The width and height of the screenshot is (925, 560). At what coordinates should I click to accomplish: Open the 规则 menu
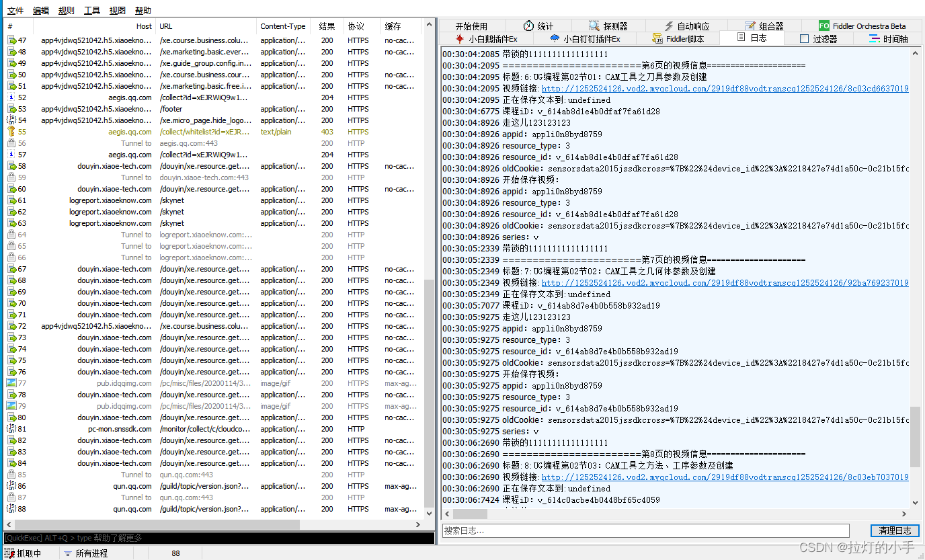click(67, 11)
